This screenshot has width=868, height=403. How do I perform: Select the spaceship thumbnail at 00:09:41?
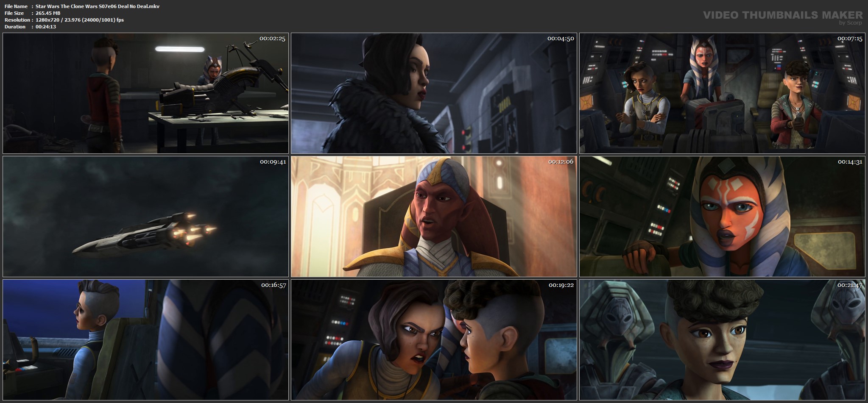tap(145, 217)
